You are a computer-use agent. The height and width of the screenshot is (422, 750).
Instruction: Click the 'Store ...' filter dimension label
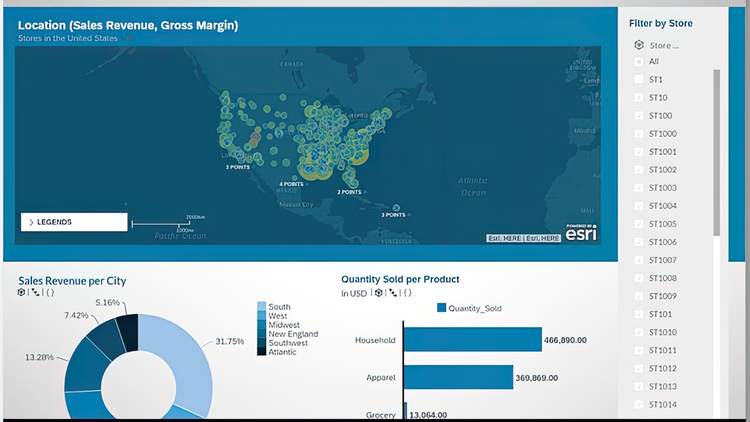[664, 45]
